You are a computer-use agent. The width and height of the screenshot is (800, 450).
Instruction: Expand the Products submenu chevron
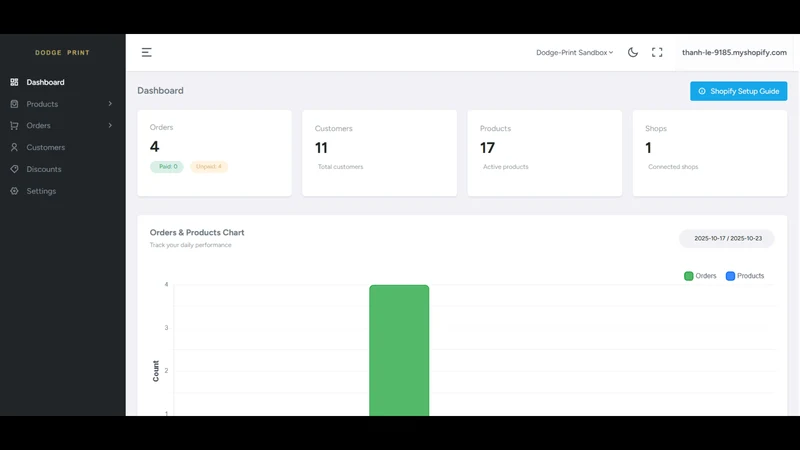[110, 104]
